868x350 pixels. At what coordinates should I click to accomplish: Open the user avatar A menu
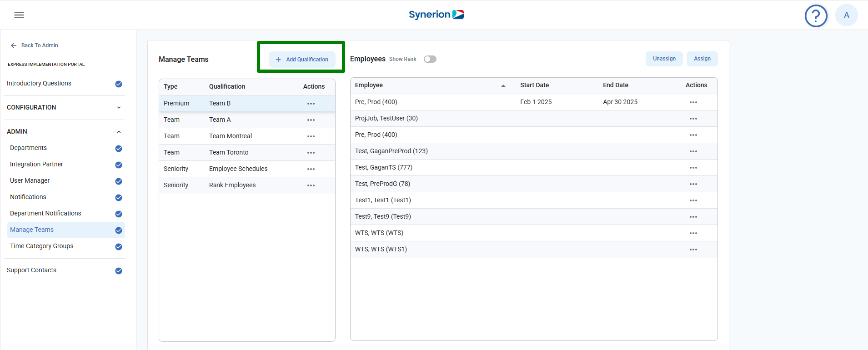tap(847, 15)
